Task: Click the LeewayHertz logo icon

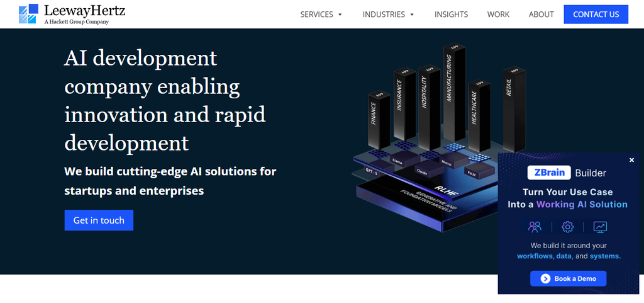Action: point(28,14)
